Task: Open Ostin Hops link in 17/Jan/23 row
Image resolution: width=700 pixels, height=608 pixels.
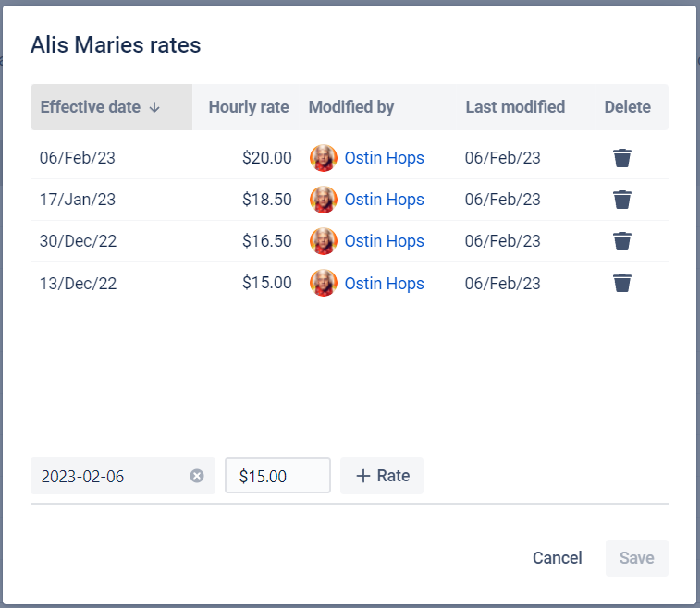Action: click(x=384, y=200)
